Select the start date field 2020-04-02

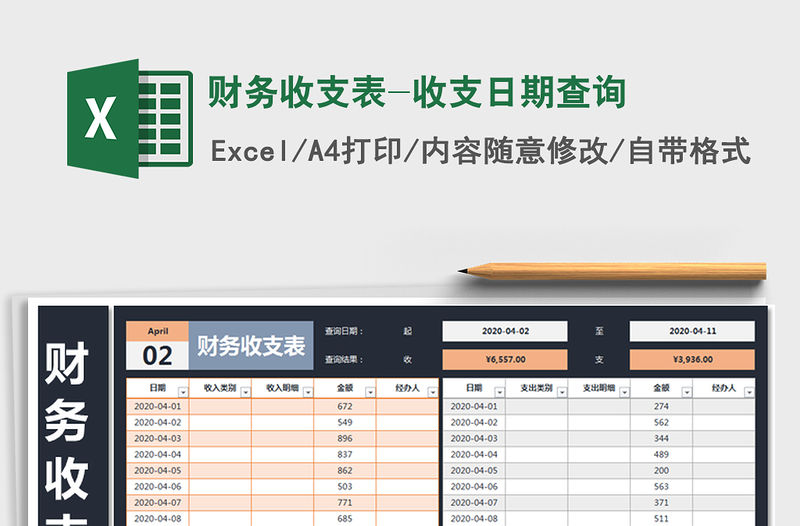[x=505, y=331]
